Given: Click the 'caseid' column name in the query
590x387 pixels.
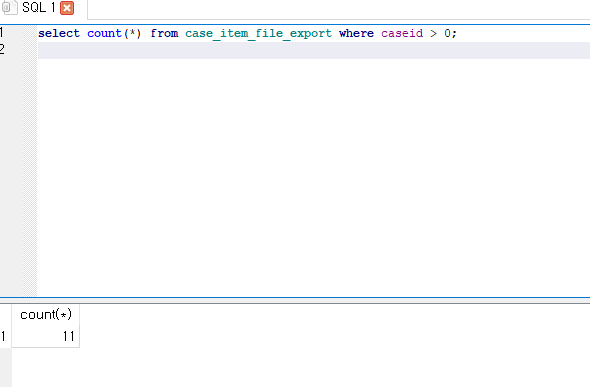Looking at the screenshot, I should point(402,33).
